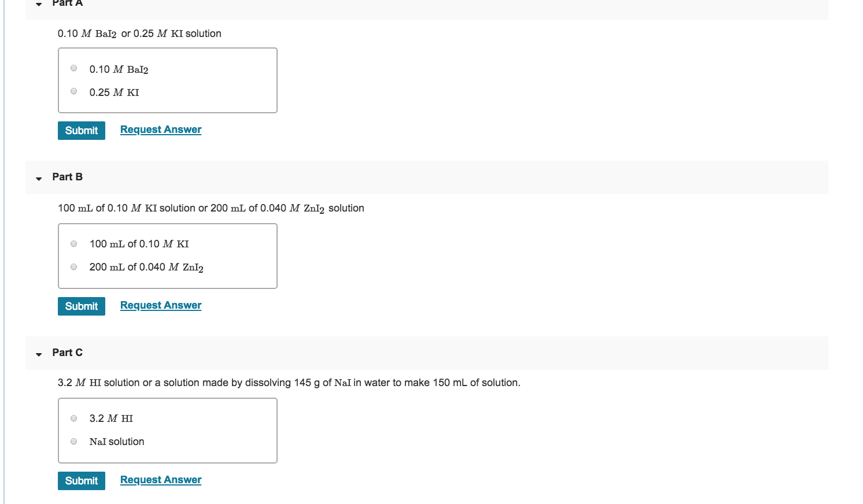
Task: Click the Part B heading label
Action: coord(68,177)
